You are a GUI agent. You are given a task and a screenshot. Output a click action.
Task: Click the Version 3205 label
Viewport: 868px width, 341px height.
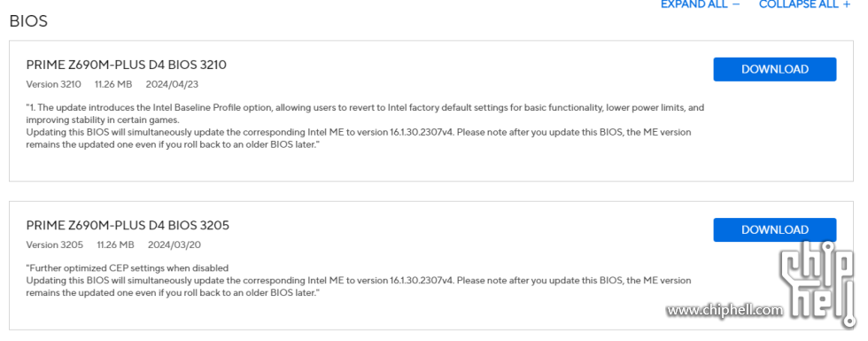[55, 244]
